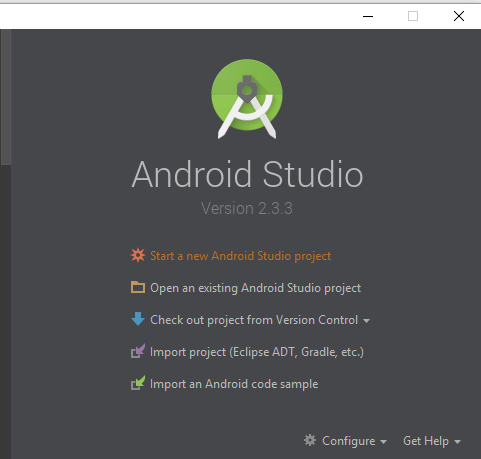Start a new Android Studio project
Image resolution: width=481 pixels, height=459 pixels.
click(x=240, y=256)
